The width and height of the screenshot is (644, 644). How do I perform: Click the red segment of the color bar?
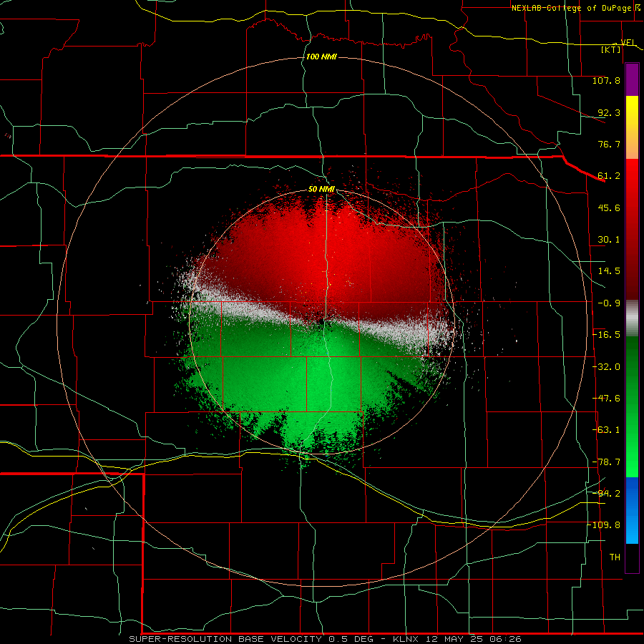pyautogui.click(x=632, y=229)
